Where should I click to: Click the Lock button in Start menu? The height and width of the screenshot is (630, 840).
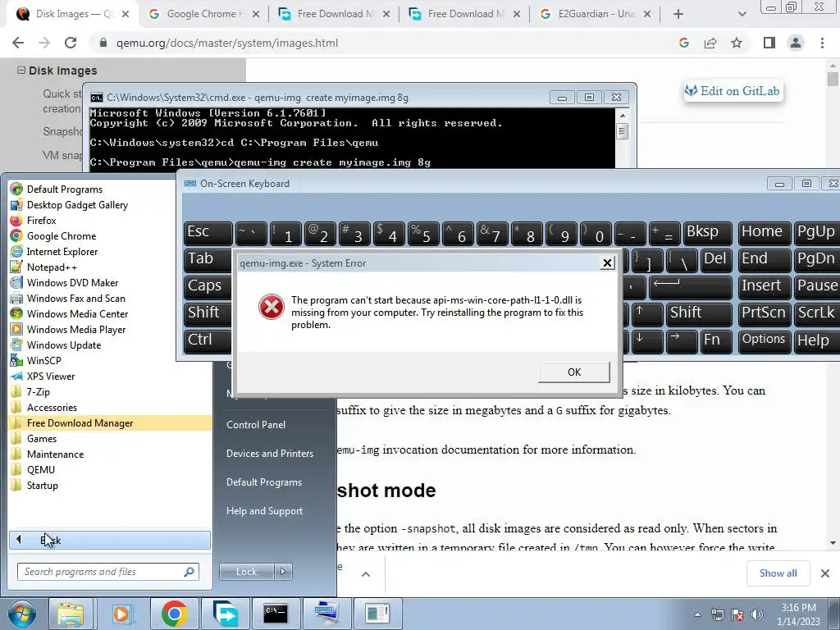pos(246,572)
